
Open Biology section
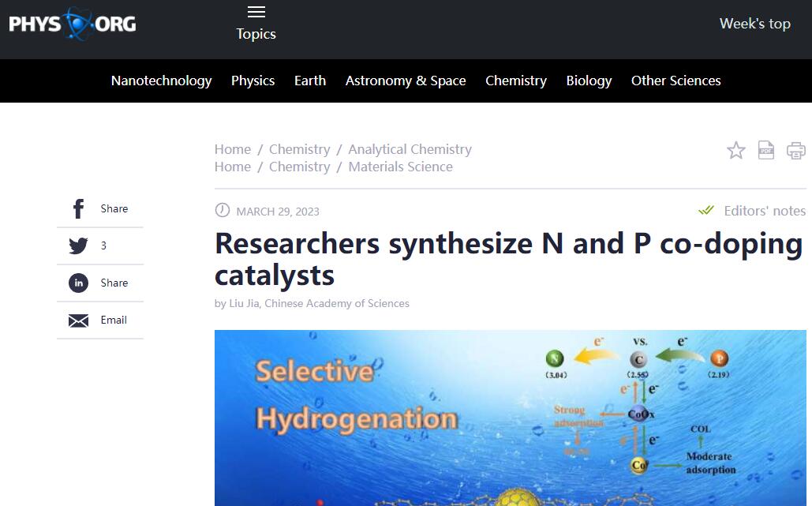tap(589, 81)
